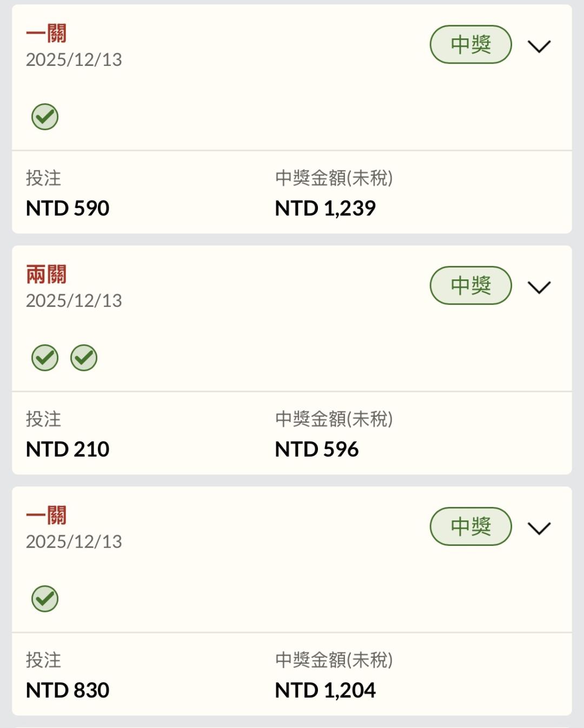Tap the 中獎 badge on the 兩關 bet
The width and height of the screenshot is (584, 728).
tap(470, 285)
